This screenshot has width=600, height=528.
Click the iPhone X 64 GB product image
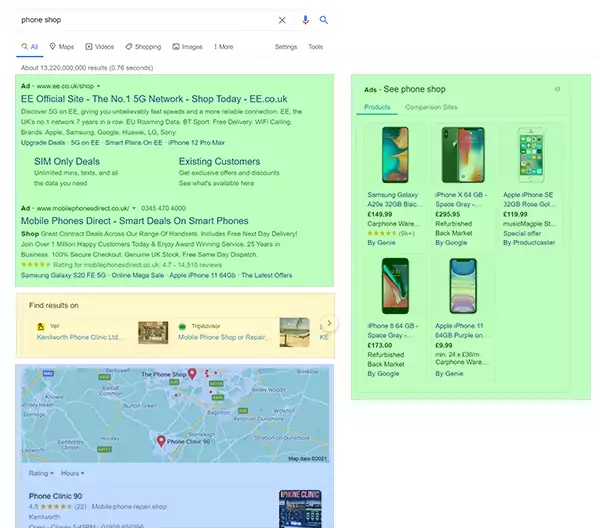[463, 155]
